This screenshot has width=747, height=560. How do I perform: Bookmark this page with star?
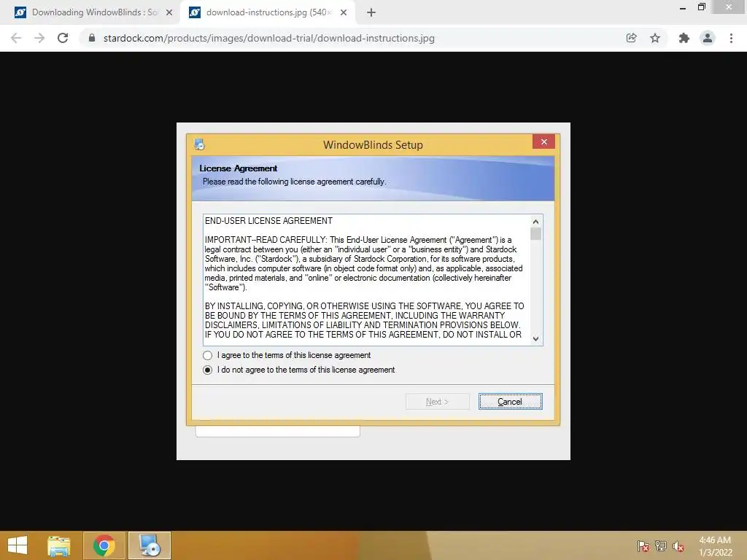[x=655, y=38]
